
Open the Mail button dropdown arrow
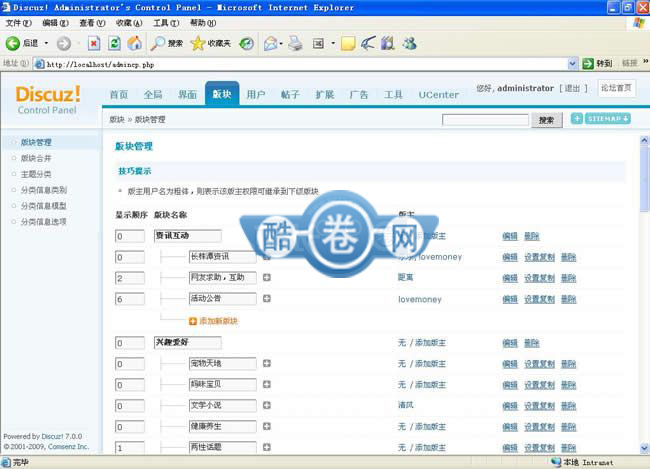pos(281,43)
